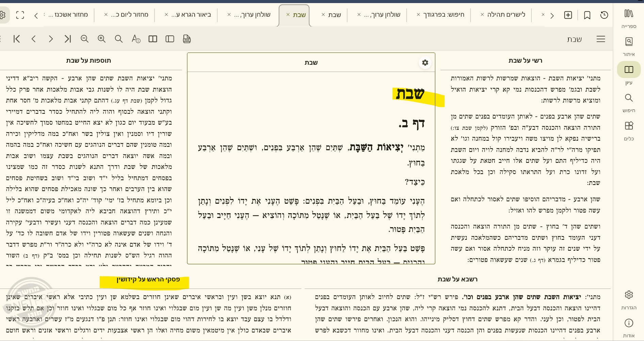Toggle fullscreen mode

(20, 15)
